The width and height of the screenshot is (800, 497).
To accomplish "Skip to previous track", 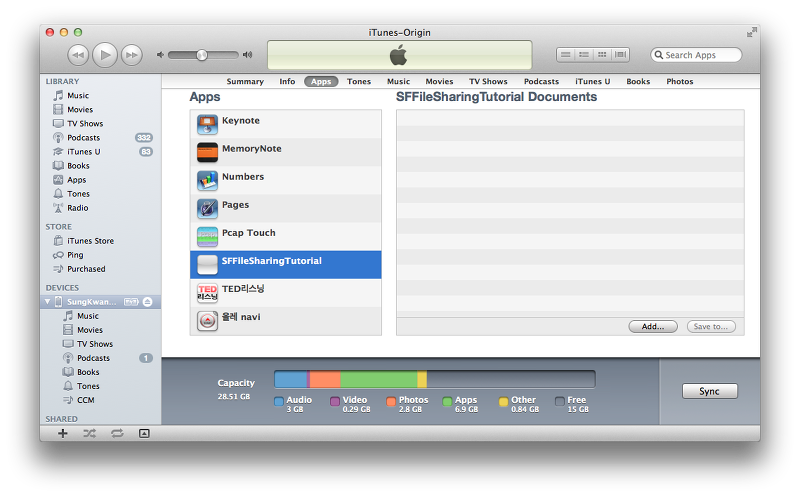I will (78, 55).
